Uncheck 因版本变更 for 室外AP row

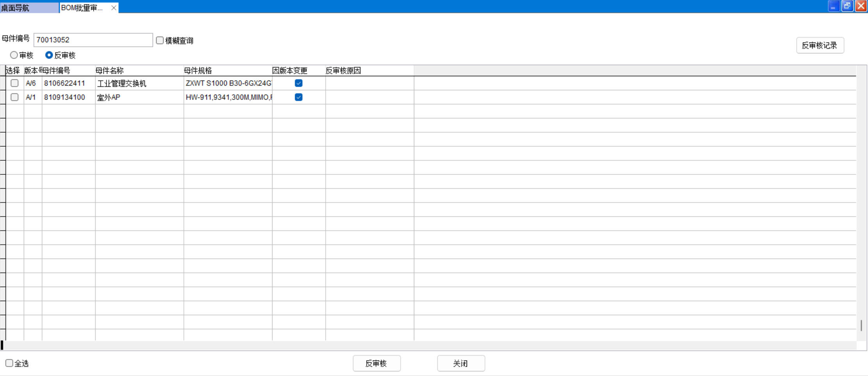pyautogui.click(x=299, y=97)
